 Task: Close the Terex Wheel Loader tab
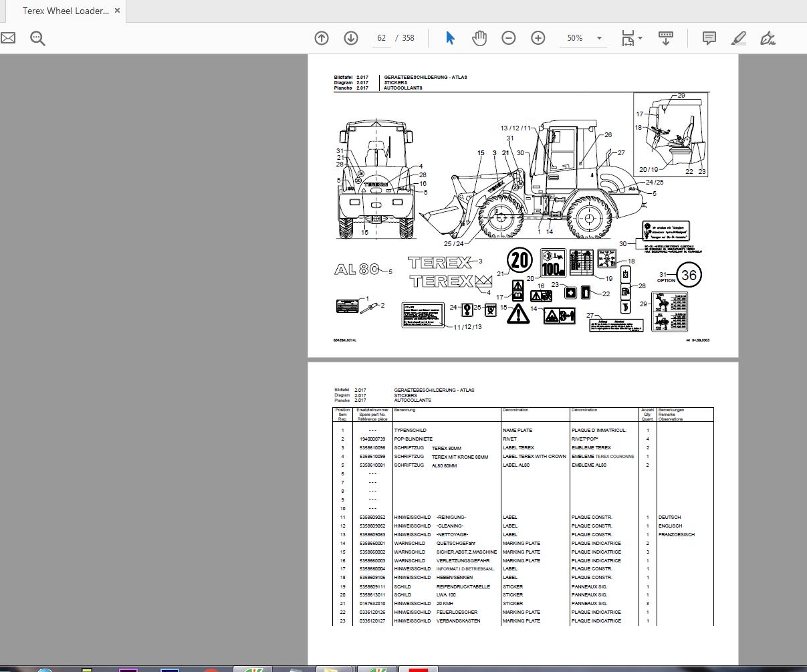click(117, 11)
